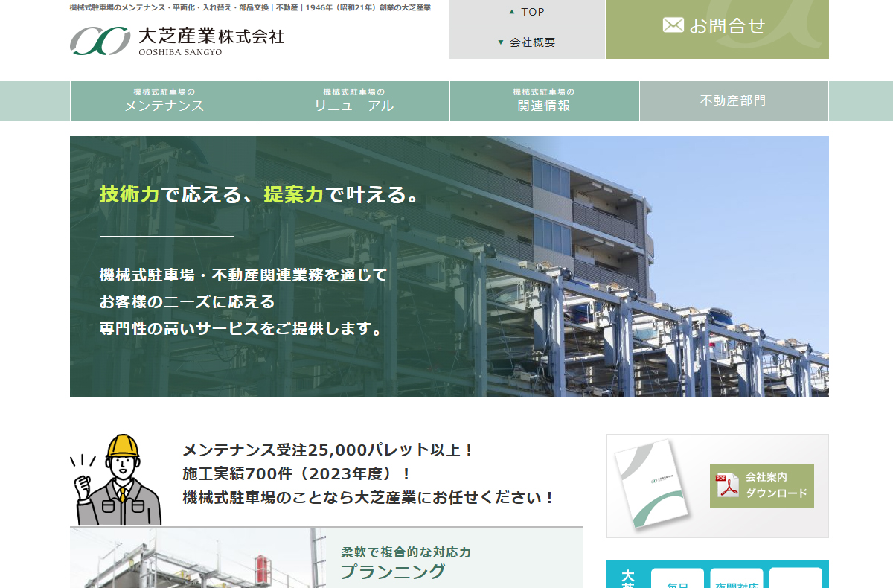Click the up triangle beside TOP

pos(511,12)
